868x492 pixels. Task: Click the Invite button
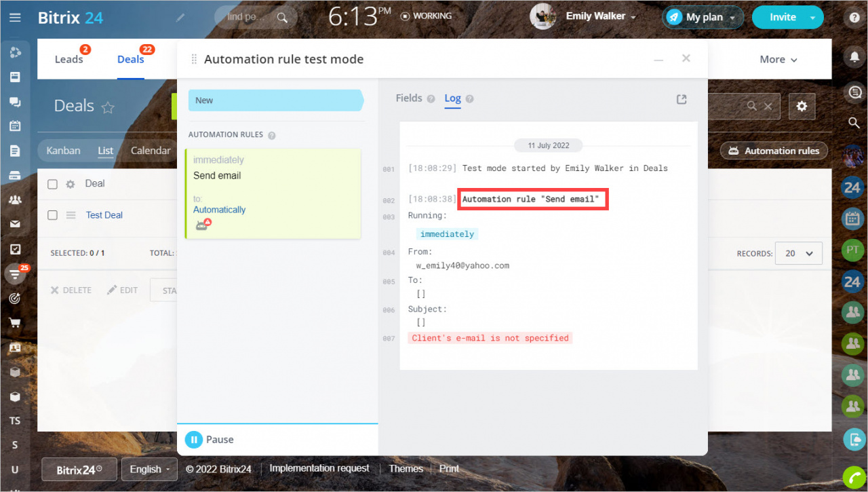(787, 18)
